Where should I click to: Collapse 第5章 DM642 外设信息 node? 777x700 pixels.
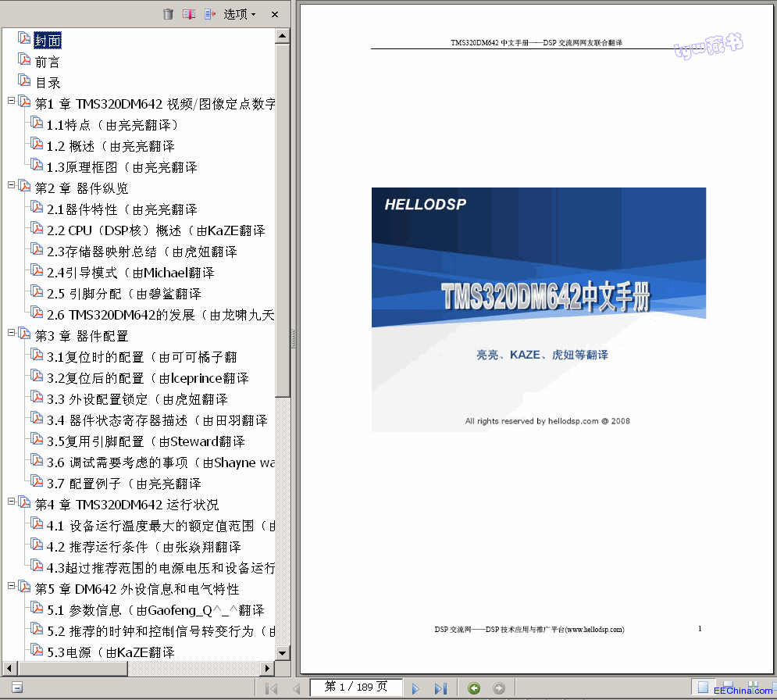(12, 586)
